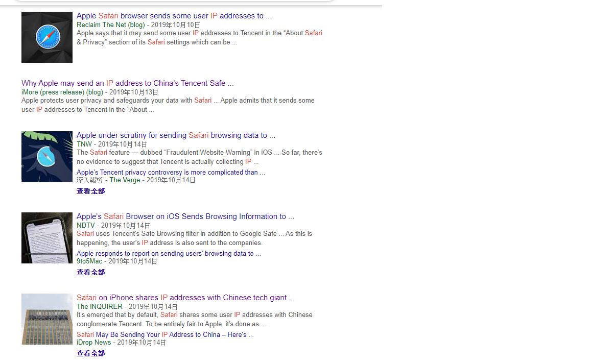Open the Safari compass logo thumbnail of first result
Image resolution: width=613 pixels, height=364 pixels.
pos(47,37)
